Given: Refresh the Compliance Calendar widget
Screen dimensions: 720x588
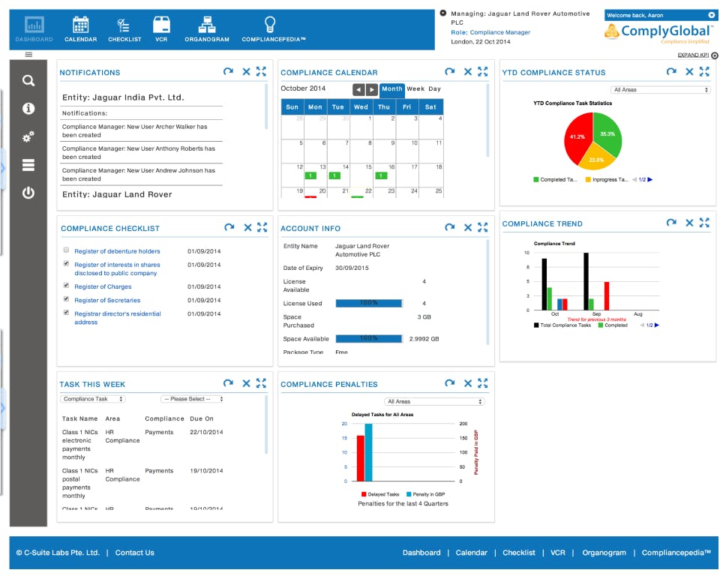Looking at the screenshot, I should point(450,71).
